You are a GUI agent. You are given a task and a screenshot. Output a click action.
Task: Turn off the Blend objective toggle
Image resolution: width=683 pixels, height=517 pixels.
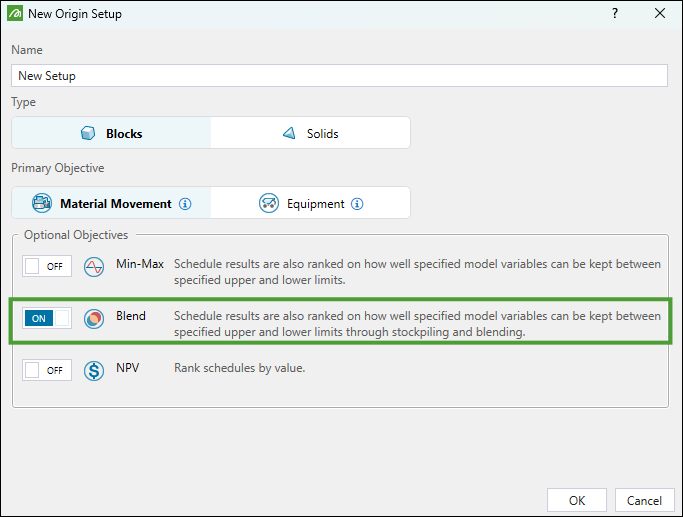pyautogui.click(x=46, y=318)
